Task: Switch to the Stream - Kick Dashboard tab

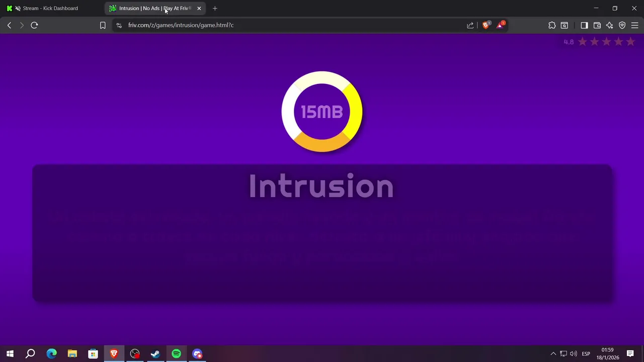Action: (50, 9)
